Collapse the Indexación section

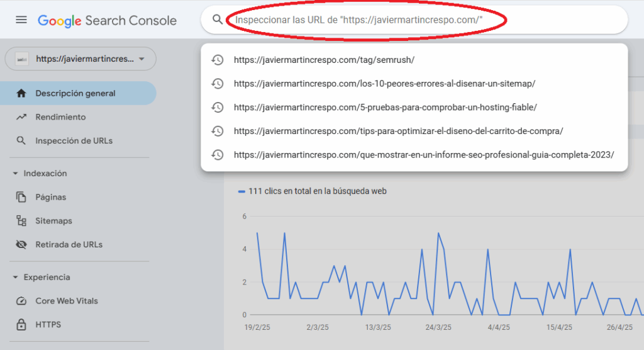click(40, 174)
